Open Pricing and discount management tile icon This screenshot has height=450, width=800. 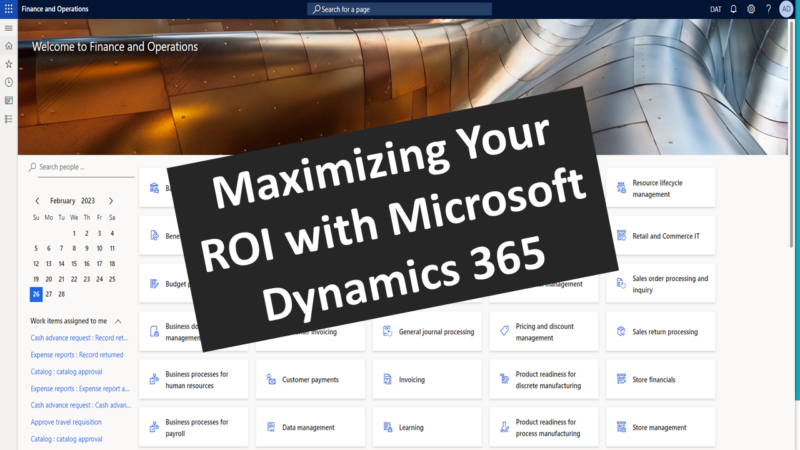(x=505, y=332)
